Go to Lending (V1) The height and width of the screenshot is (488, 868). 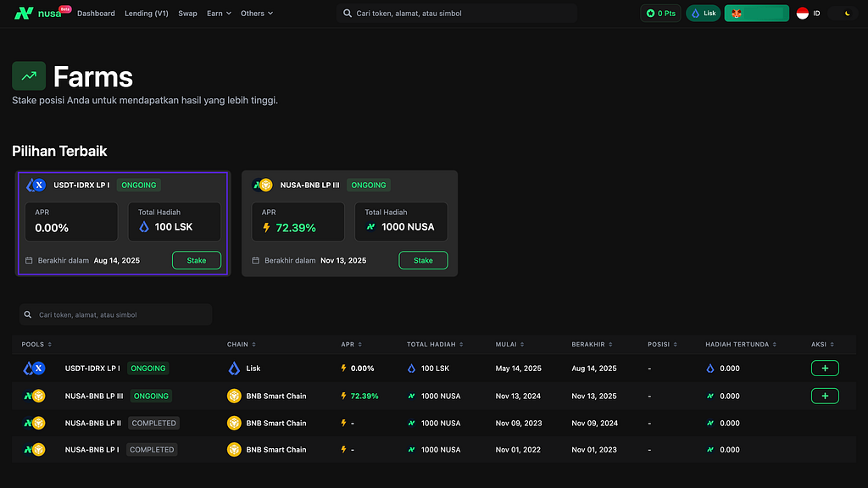(x=146, y=14)
